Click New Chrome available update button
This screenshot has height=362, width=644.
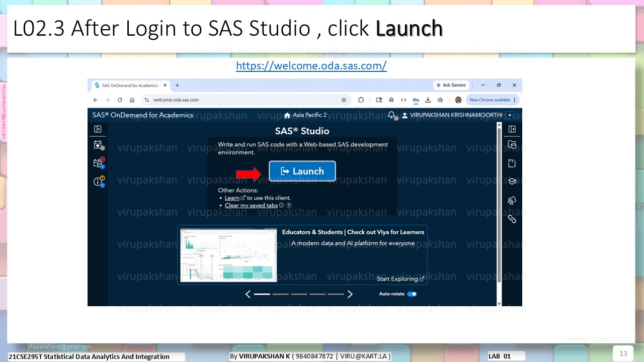click(493, 100)
